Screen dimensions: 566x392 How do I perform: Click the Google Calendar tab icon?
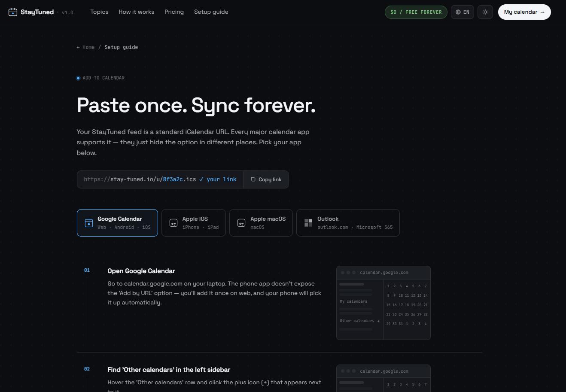(89, 223)
